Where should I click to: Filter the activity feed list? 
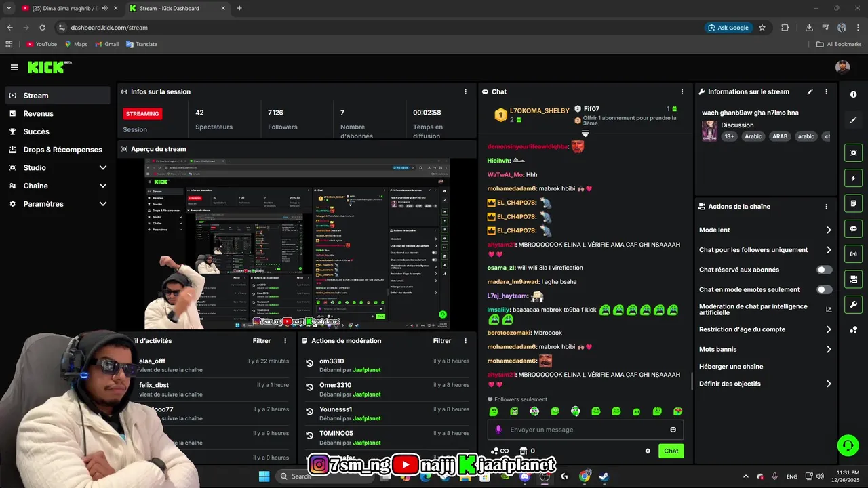262,341
